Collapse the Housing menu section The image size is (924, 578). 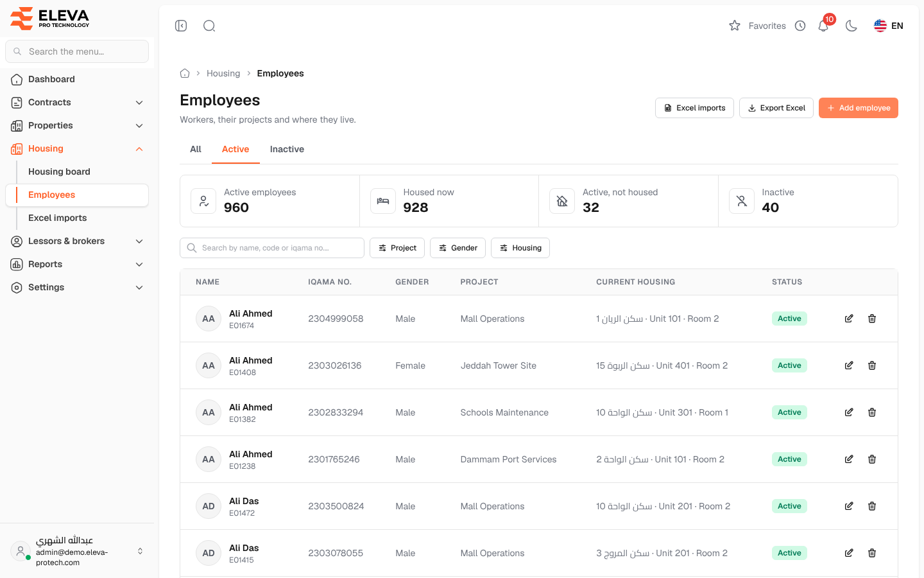point(77,148)
